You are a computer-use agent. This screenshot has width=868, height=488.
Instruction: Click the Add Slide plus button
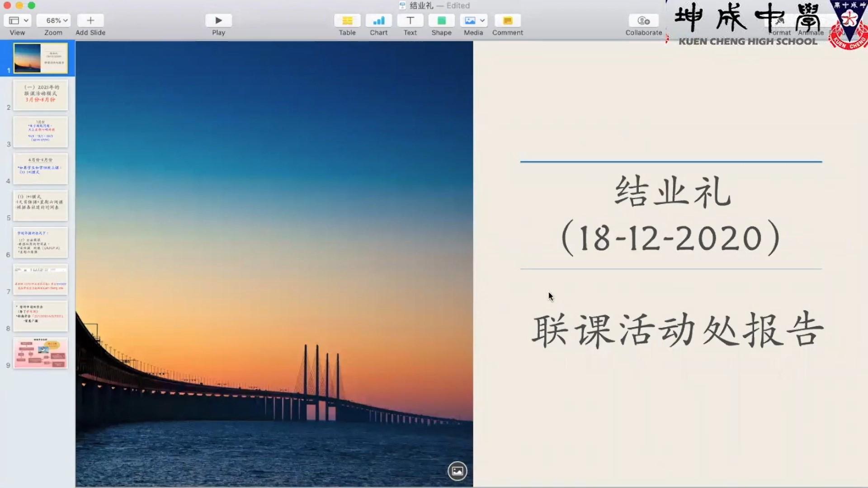(x=90, y=20)
